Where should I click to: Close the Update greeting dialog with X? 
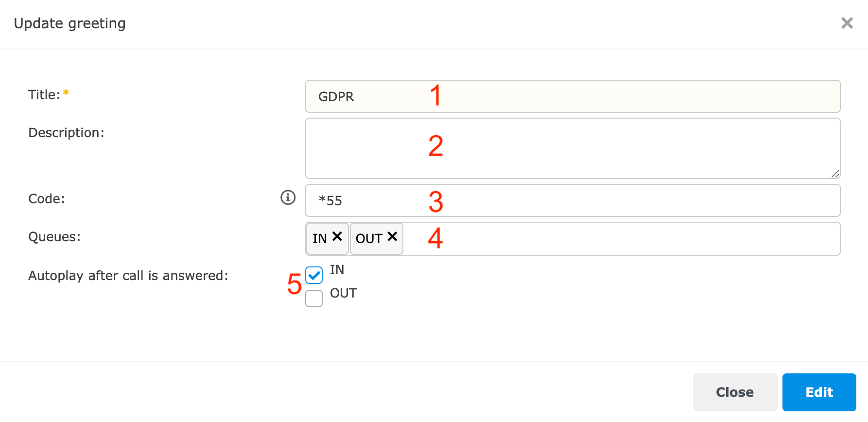coord(847,23)
